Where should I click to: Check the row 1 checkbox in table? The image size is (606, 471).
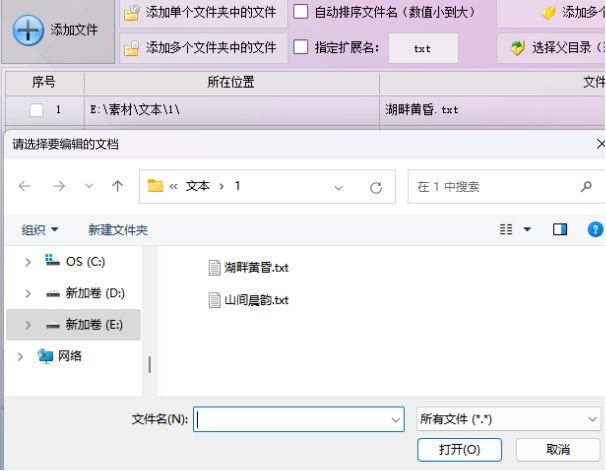[x=36, y=110]
